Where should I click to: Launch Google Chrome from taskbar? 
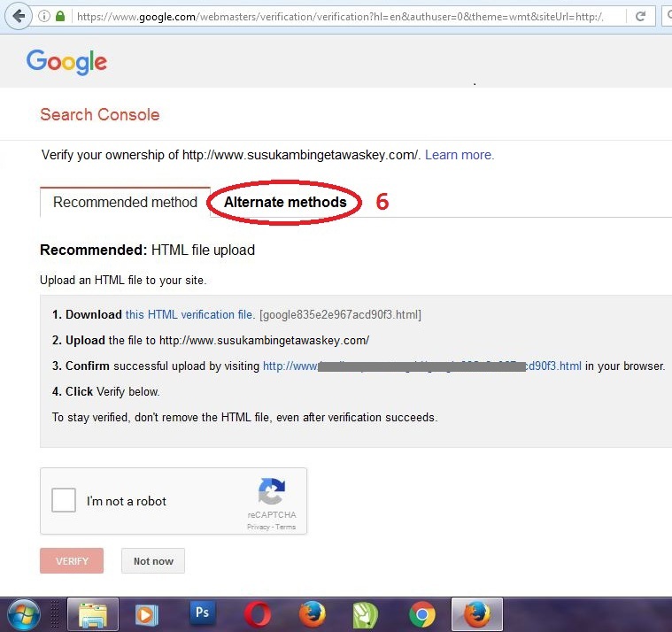422,615
